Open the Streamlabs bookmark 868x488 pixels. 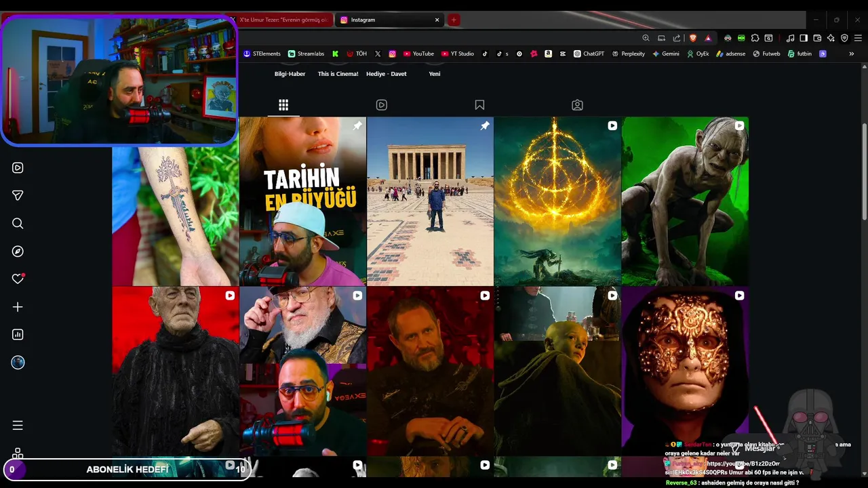click(306, 54)
